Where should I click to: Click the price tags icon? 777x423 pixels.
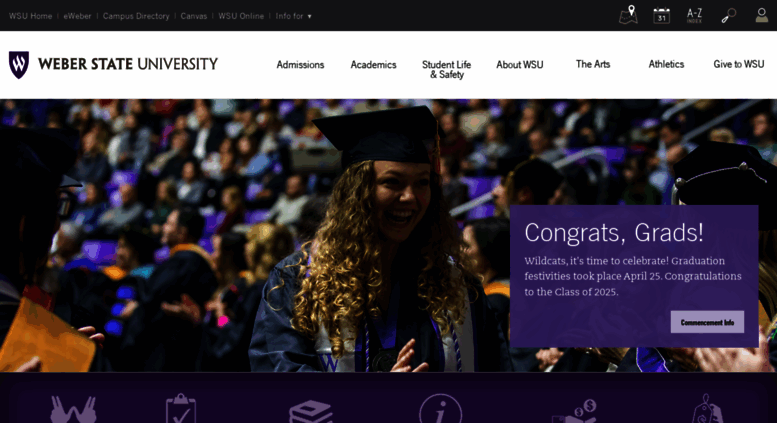708,409
